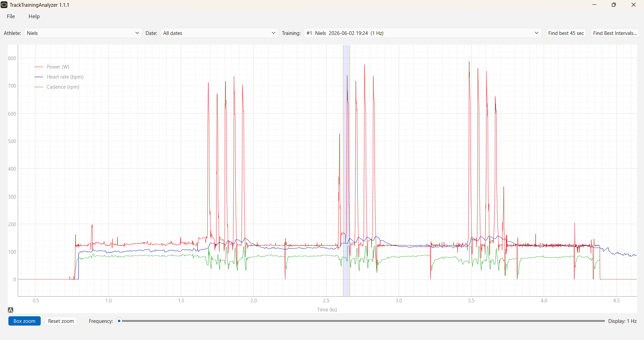644x340 pixels.
Task: Maximize or restore the application window
Action: pos(614,5)
